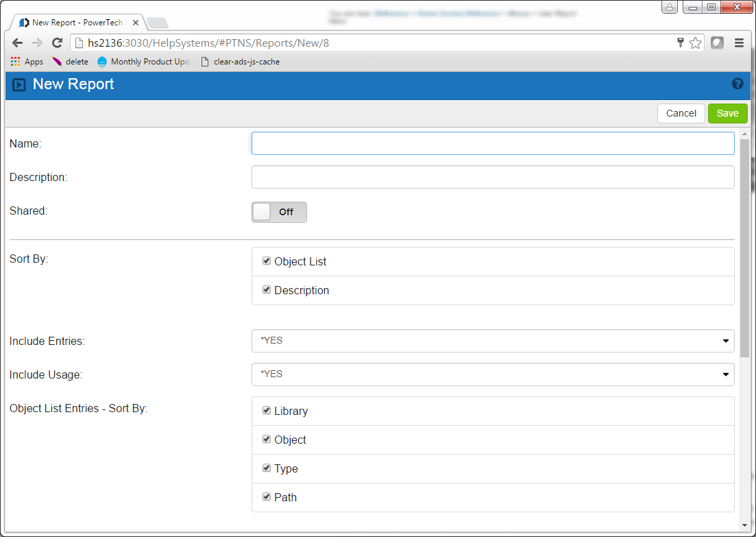Open the Apps bookmarks shortcut

point(27,62)
